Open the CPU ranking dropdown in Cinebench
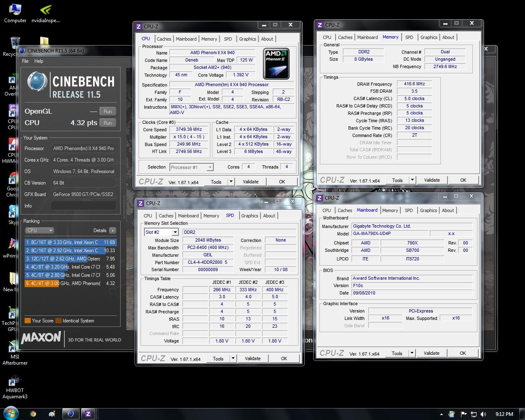 pyautogui.click(x=39, y=231)
